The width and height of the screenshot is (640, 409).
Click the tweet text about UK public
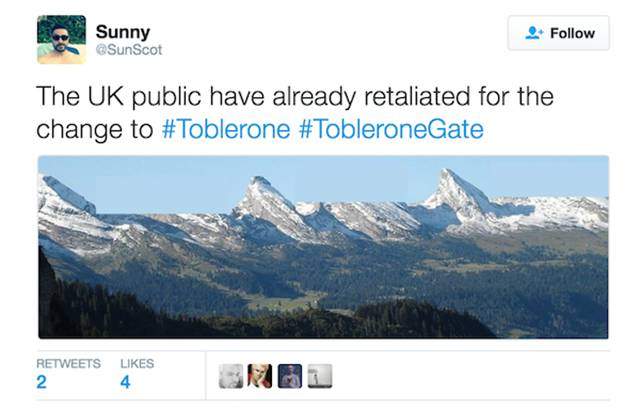click(x=294, y=98)
